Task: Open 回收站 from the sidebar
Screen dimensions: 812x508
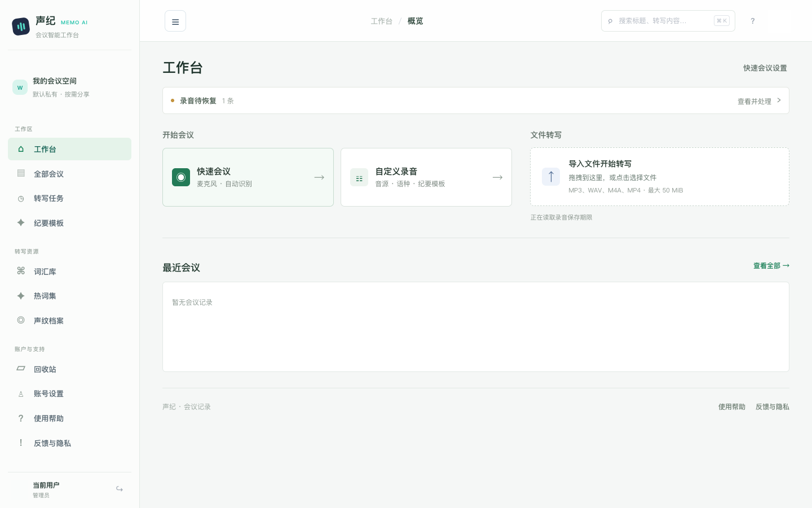Action: point(69,369)
